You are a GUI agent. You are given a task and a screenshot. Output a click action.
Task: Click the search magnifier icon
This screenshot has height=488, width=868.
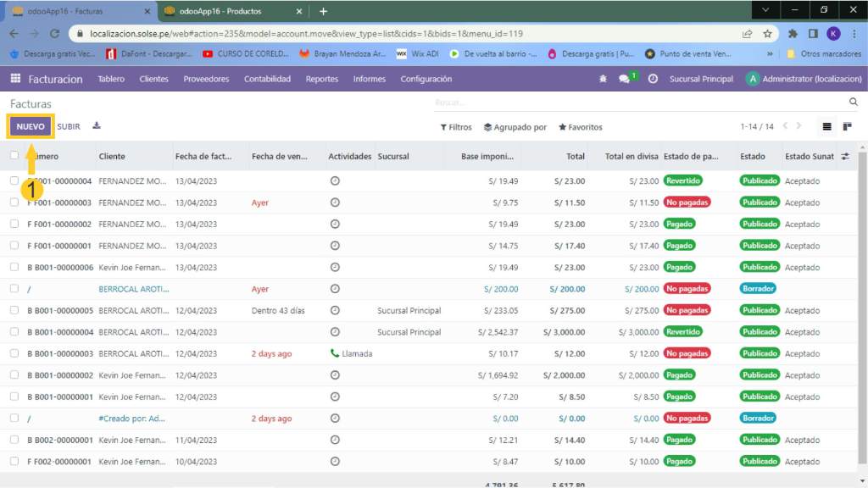point(853,102)
